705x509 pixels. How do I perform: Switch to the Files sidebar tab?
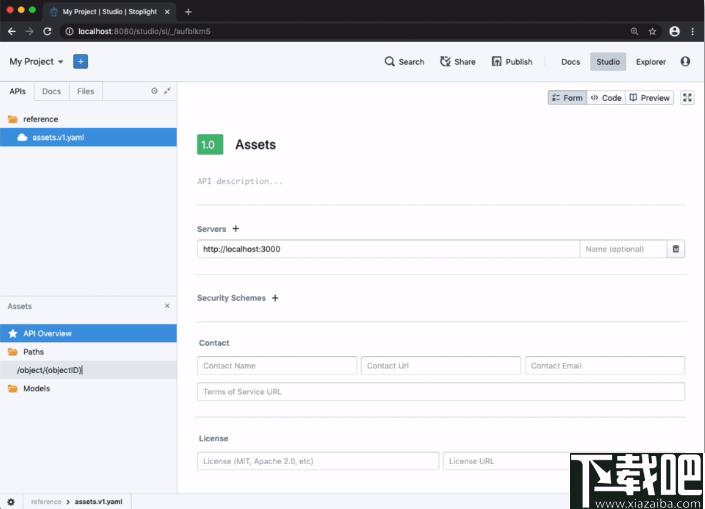pos(86,91)
